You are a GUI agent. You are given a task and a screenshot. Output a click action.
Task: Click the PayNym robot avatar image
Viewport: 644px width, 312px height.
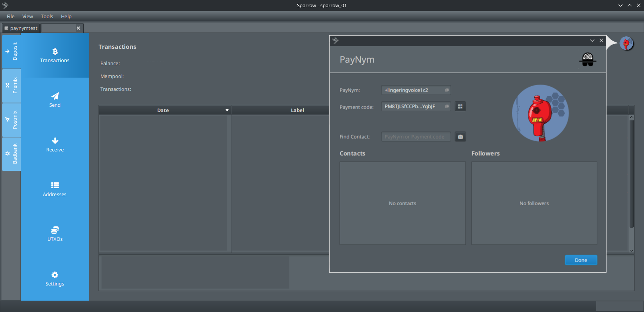click(x=540, y=113)
